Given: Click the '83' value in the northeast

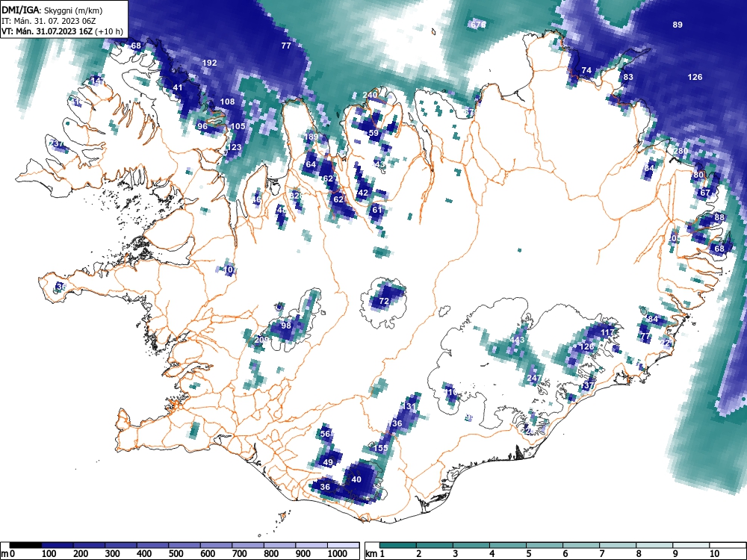Looking at the screenshot, I should (628, 77).
